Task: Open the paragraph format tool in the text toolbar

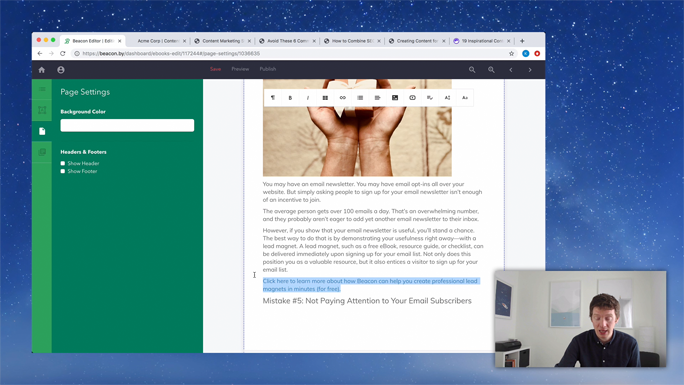Action: coord(273,98)
